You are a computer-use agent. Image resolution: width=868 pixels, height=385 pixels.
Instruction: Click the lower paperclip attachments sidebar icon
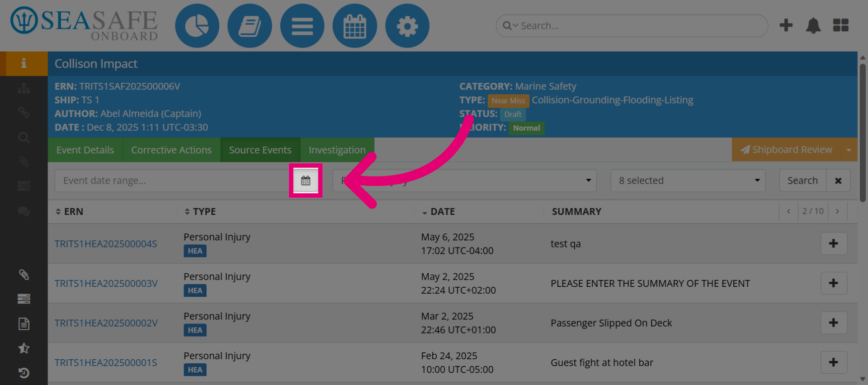point(24,275)
